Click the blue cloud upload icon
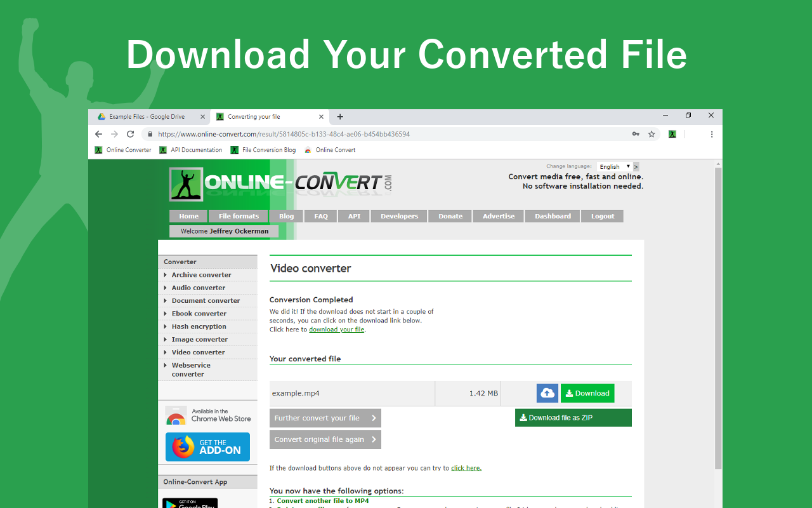Screen dimensions: 812x508 tap(547, 393)
